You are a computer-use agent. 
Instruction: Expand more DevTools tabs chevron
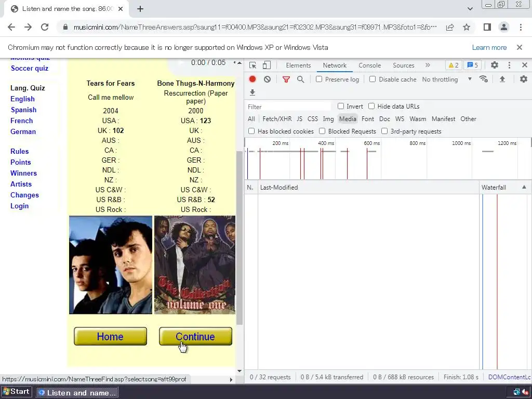click(428, 65)
